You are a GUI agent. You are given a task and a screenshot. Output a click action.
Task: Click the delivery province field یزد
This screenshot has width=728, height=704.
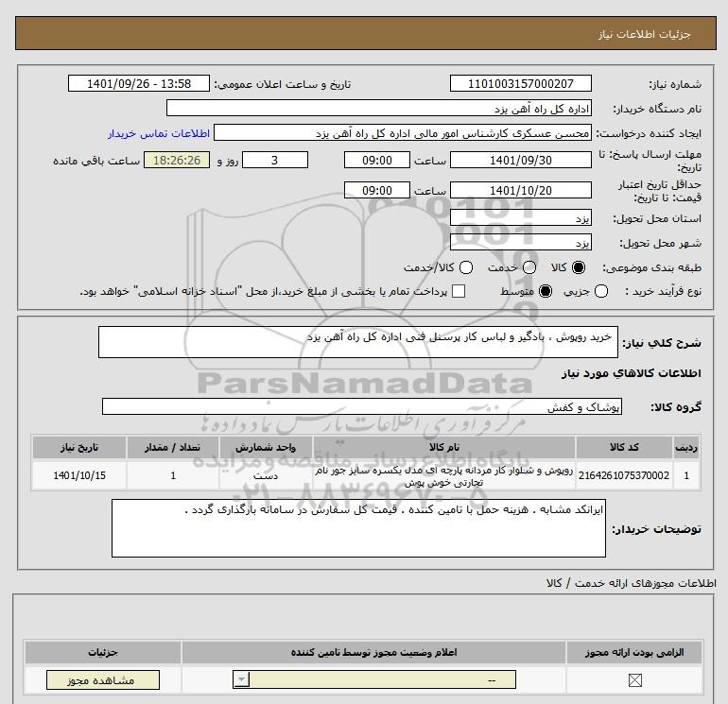point(520,217)
